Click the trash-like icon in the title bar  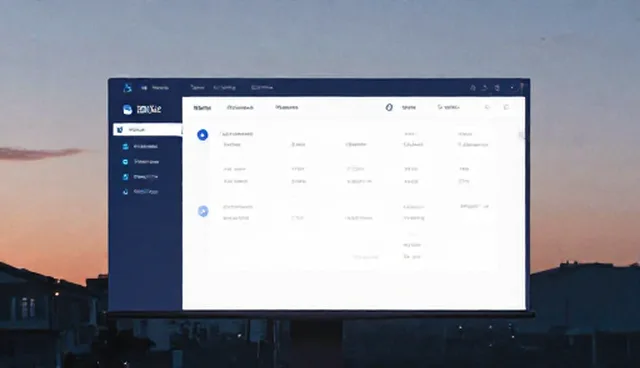(497, 88)
